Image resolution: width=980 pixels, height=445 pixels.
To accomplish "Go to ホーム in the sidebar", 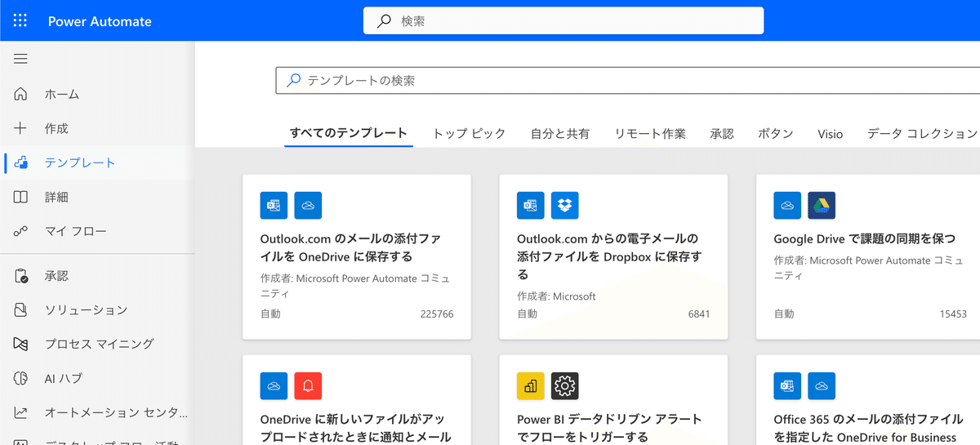I will pyautogui.click(x=97, y=94).
